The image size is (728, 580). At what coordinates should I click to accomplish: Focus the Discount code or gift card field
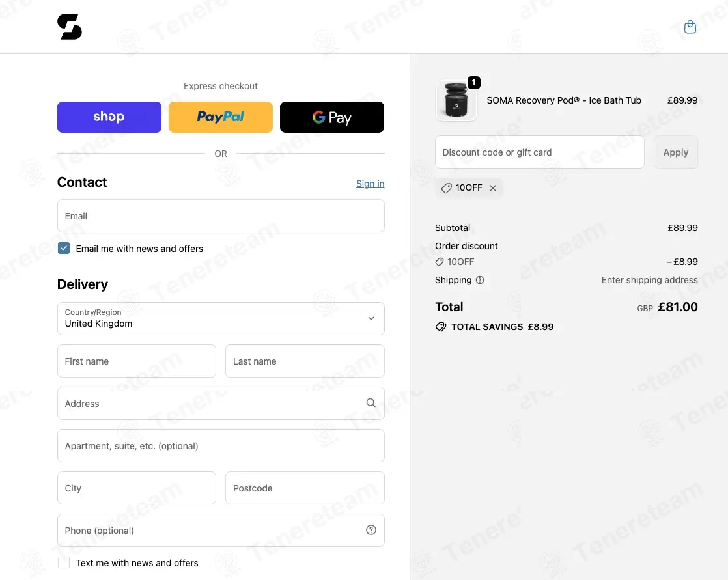(x=540, y=152)
